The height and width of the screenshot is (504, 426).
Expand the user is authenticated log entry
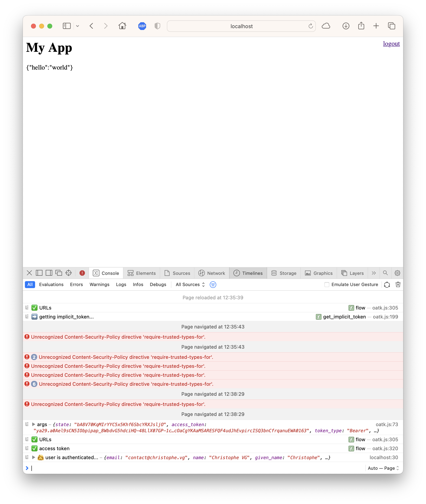[34, 457]
